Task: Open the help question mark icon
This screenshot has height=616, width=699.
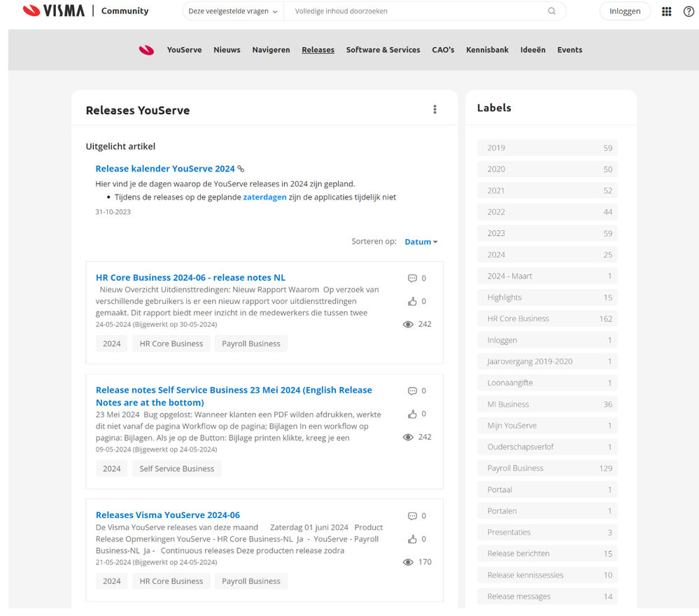Action: (689, 12)
